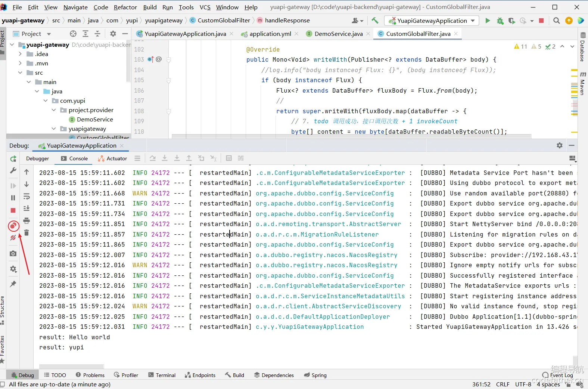Collapse the java source folder node
588x389 pixels.
click(37, 91)
